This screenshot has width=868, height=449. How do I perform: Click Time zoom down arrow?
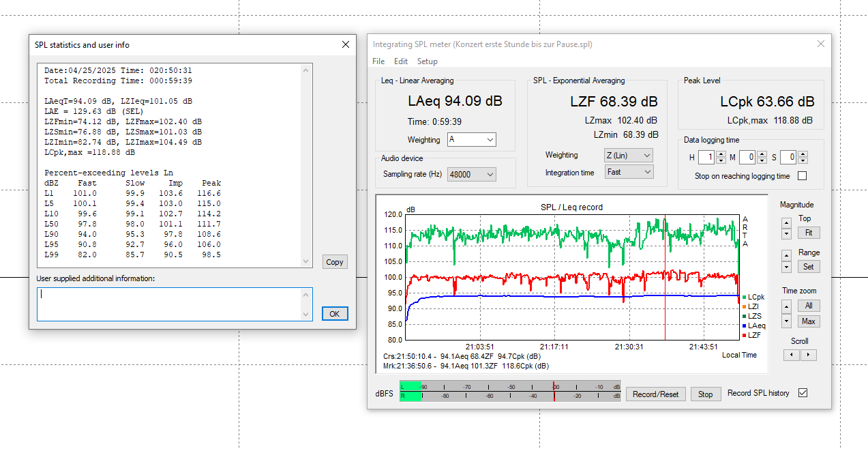(x=787, y=321)
